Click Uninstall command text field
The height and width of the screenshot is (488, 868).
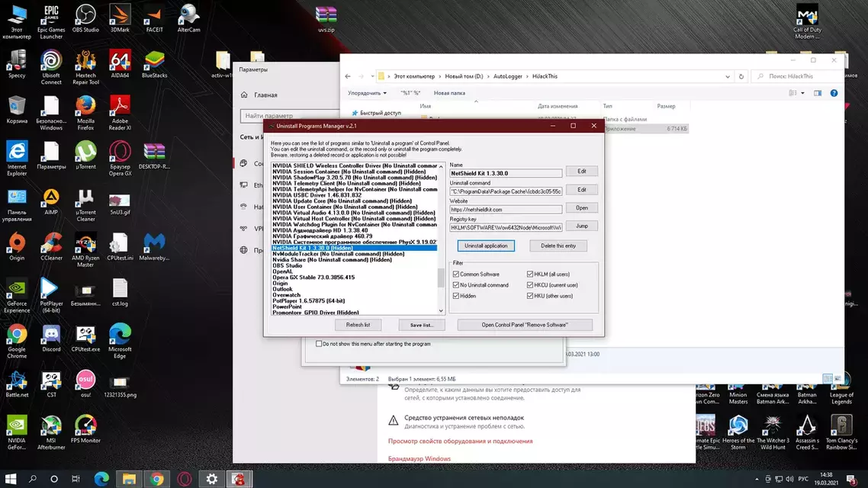tap(506, 191)
